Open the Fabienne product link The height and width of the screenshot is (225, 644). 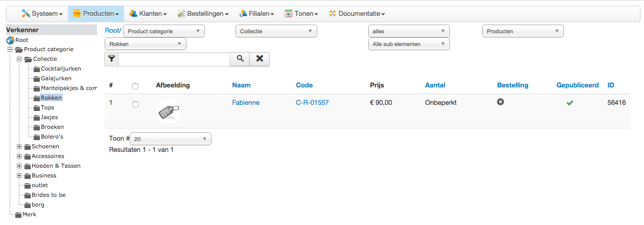click(x=246, y=102)
